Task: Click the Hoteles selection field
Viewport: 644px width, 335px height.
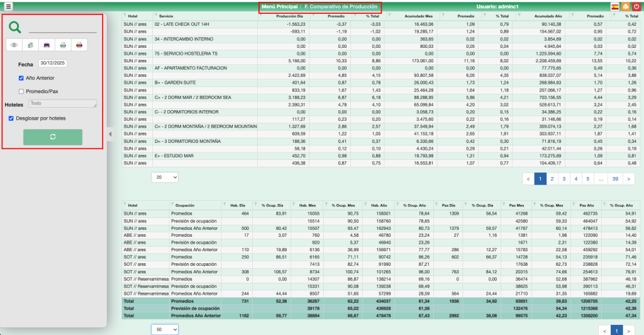Action: pyautogui.click(x=62, y=103)
